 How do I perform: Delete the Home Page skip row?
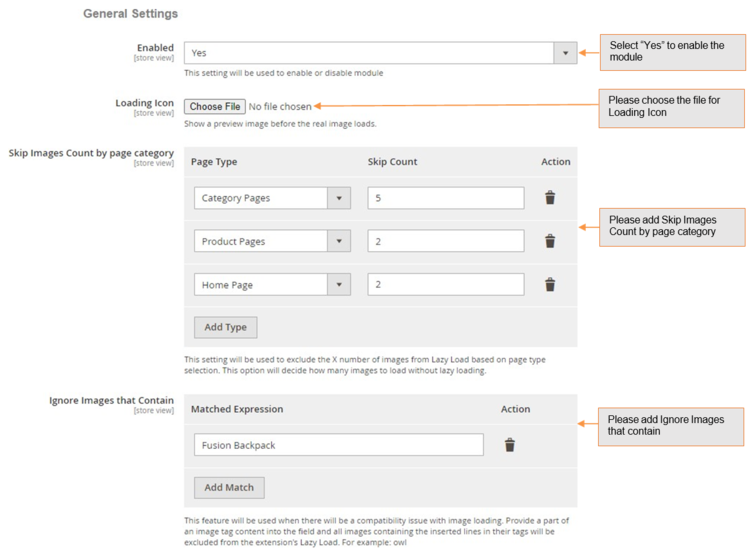549,285
